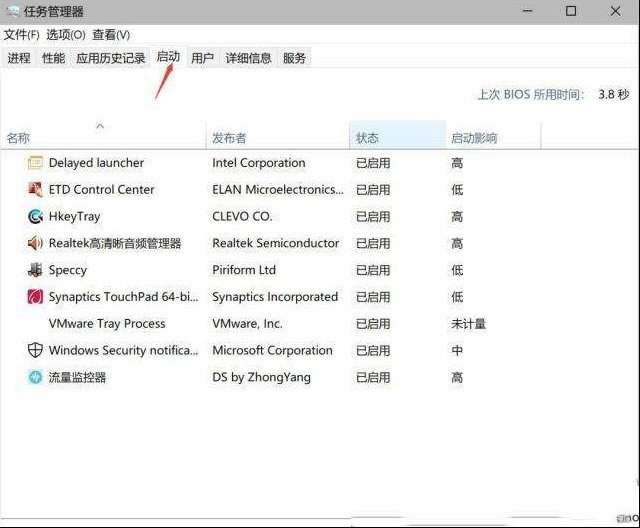Minimize the Task Manager window
The image size is (640, 528).
point(528,11)
